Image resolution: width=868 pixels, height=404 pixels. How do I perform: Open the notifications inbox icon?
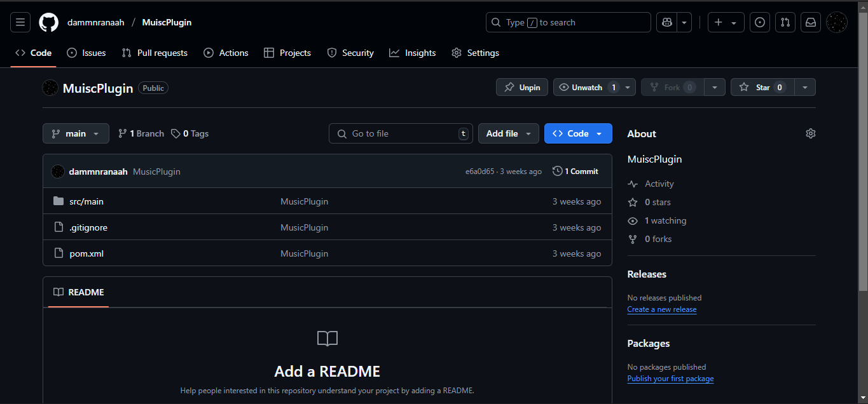pos(811,22)
